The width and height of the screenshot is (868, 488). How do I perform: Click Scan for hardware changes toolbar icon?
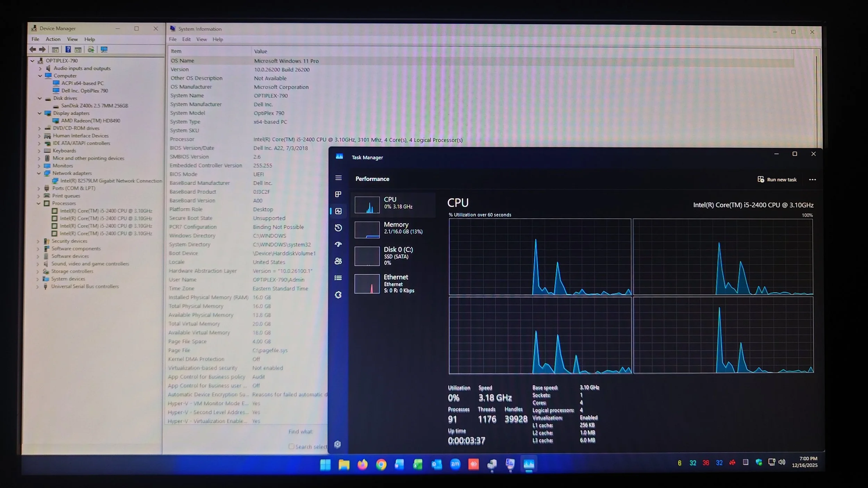[104, 49]
